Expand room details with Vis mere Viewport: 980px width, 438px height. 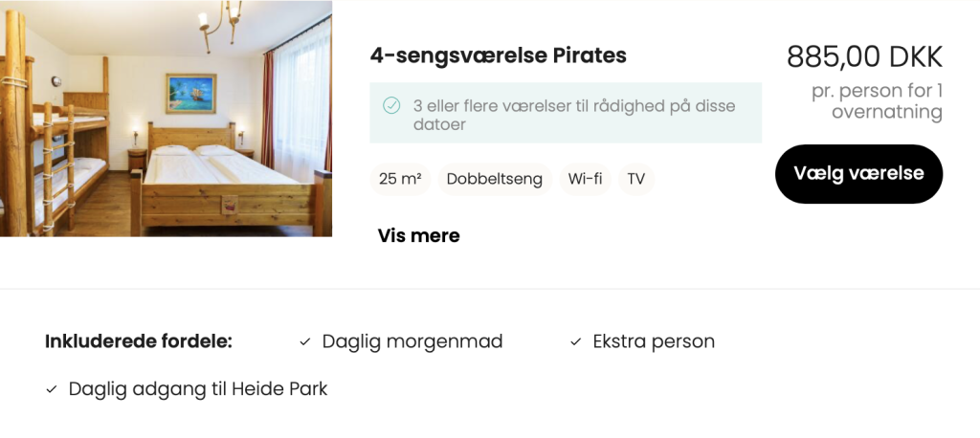[x=418, y=235]
